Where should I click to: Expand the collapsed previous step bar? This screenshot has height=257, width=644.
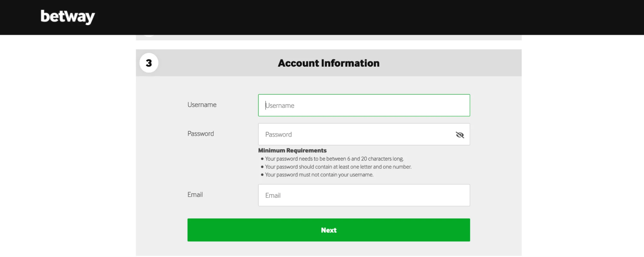[328, 38]
